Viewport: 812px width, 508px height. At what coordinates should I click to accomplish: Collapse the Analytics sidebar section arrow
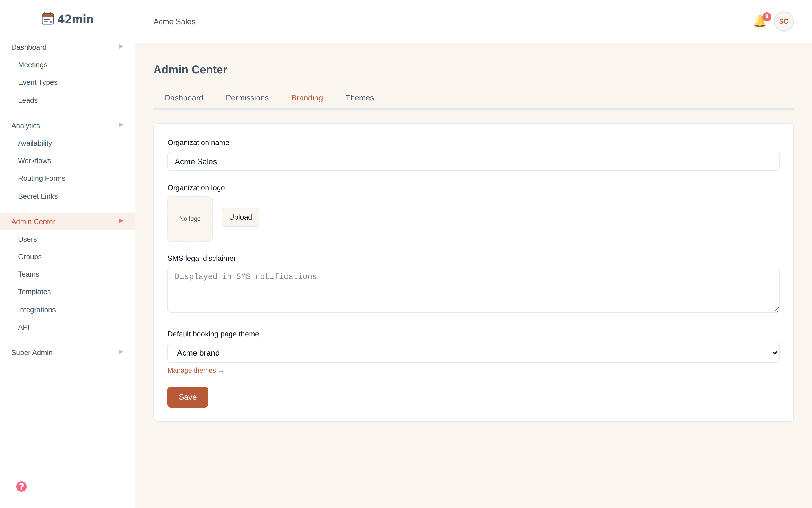(x=121, y=125)
